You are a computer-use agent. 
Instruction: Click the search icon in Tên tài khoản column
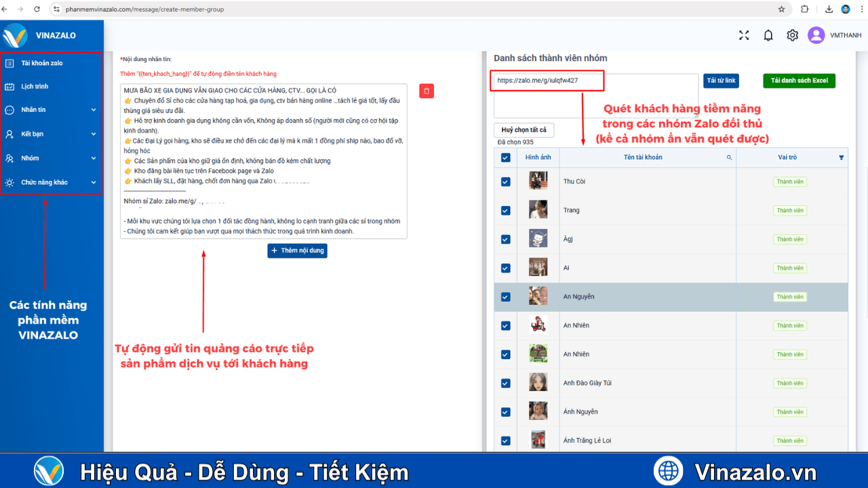tap(729, 157)
